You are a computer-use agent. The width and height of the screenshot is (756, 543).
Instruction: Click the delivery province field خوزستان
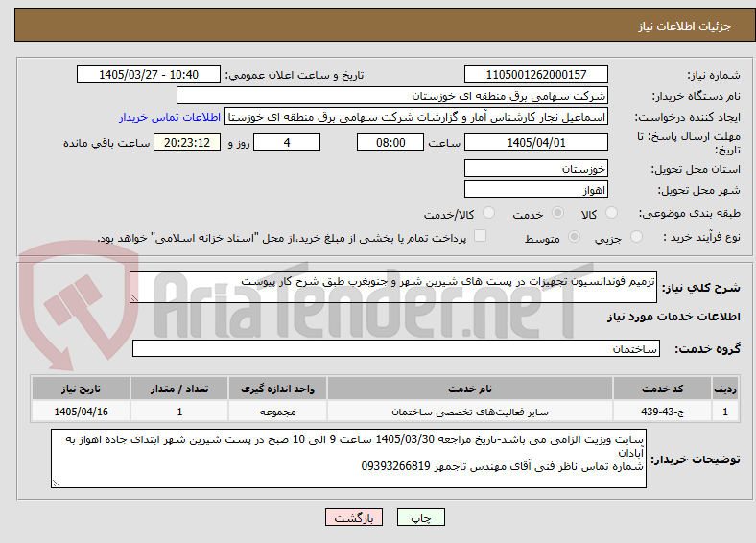point(536,168)
